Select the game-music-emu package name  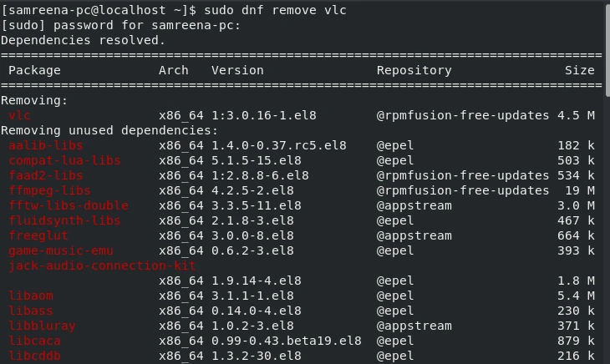[61, 250]
